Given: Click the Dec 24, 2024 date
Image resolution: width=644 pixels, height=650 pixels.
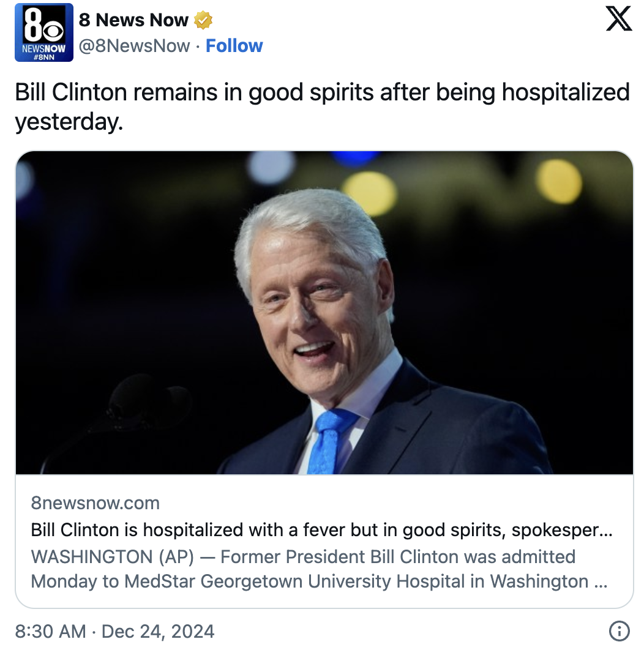Looking at the screenshot, I should [158, 631].
